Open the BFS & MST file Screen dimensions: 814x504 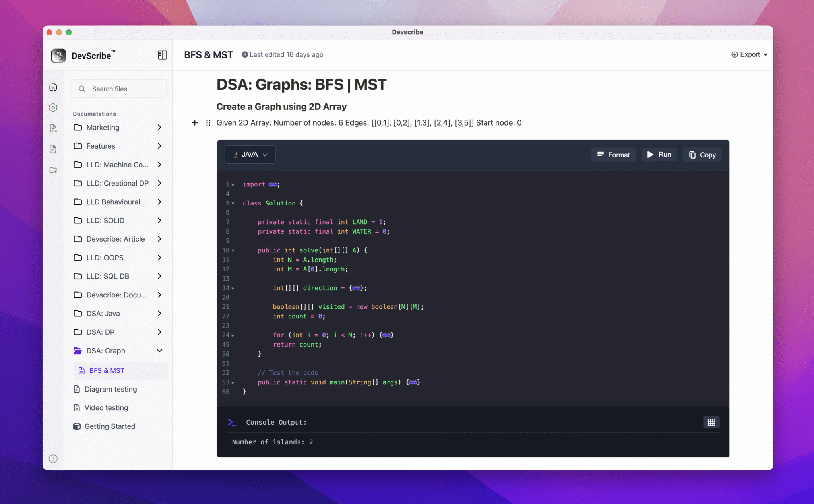click(x=121, y=370)
